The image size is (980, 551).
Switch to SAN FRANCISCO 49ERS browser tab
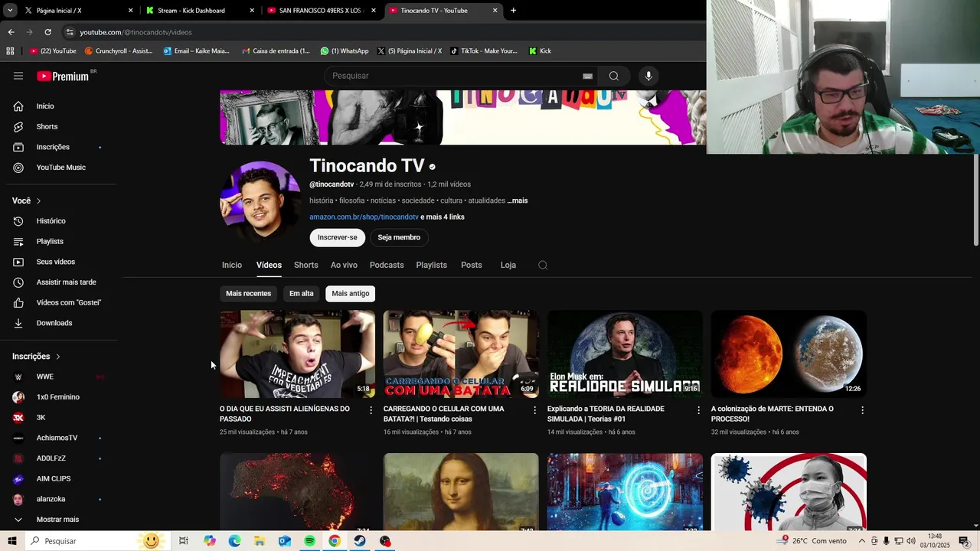tap(322, 11)
